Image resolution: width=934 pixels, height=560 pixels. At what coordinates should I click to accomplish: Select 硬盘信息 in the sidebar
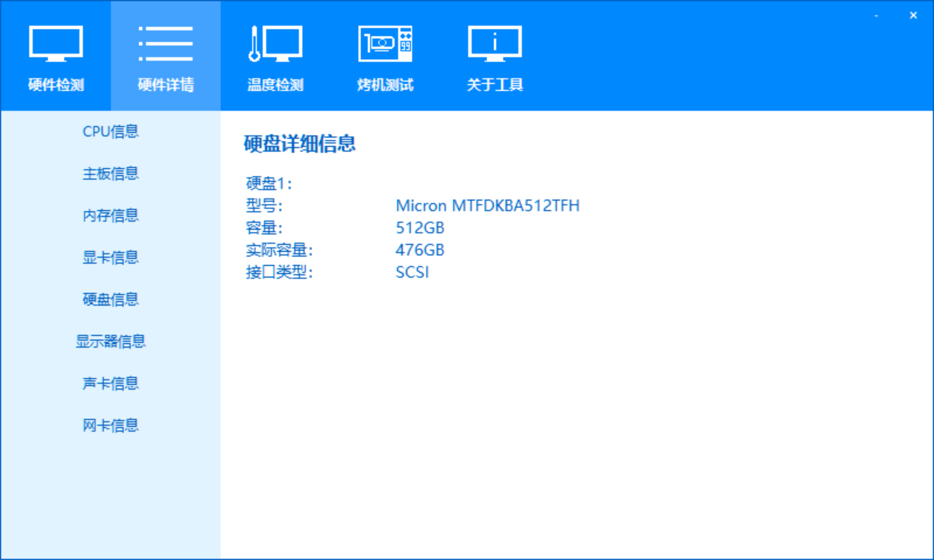coord(111,299)
